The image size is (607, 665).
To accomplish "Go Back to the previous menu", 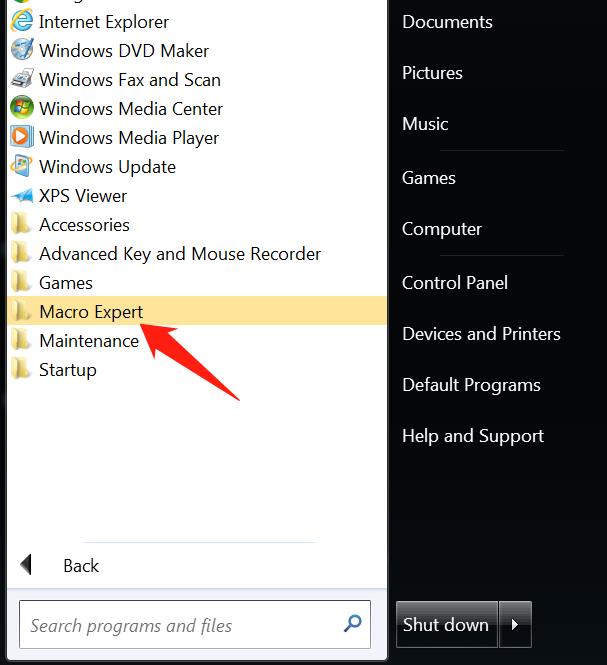I will [x=59, y=566].
